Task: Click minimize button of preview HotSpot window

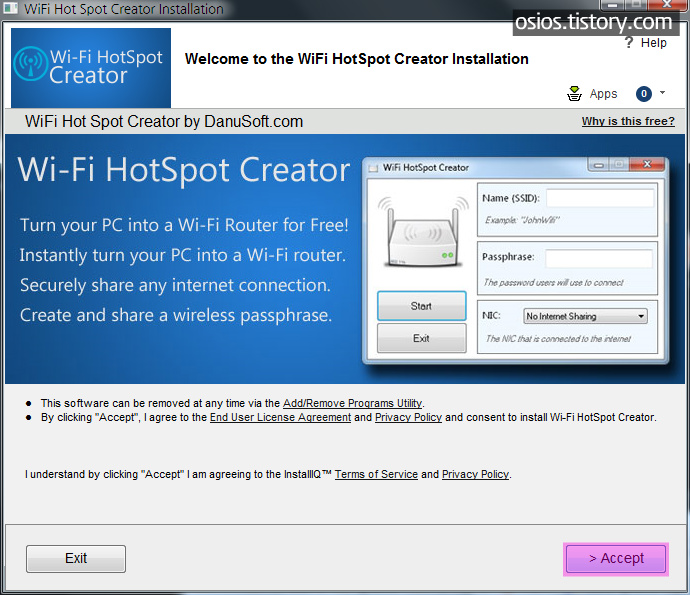Action: pyautogui.click(x=598, y=165)
